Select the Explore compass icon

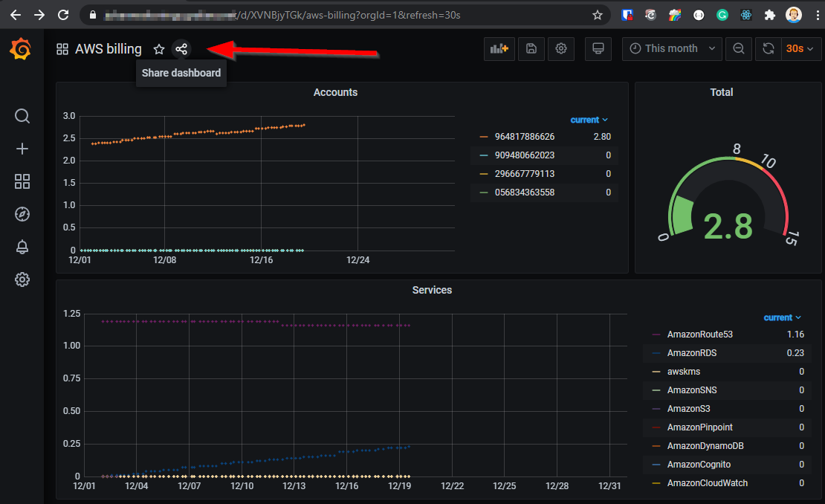click(x=22, y=214)
